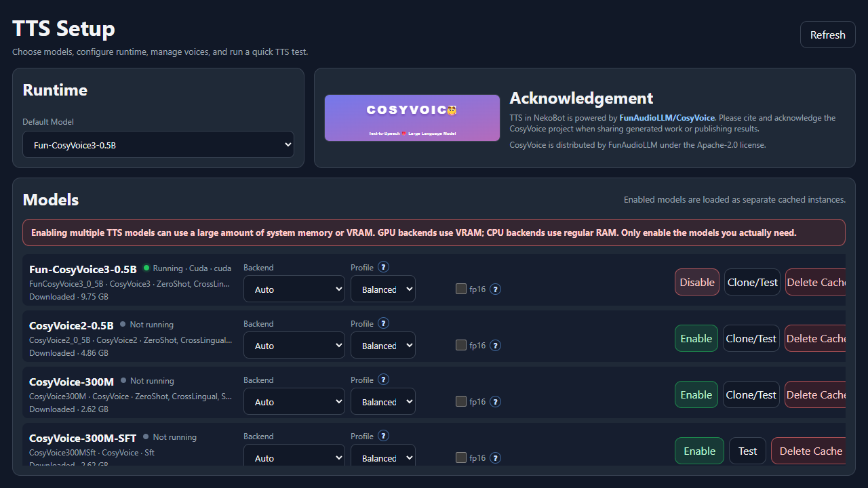Click the Profile help icon for Fun-CosyVoice3-0.5B

click(x=383, y=267)
